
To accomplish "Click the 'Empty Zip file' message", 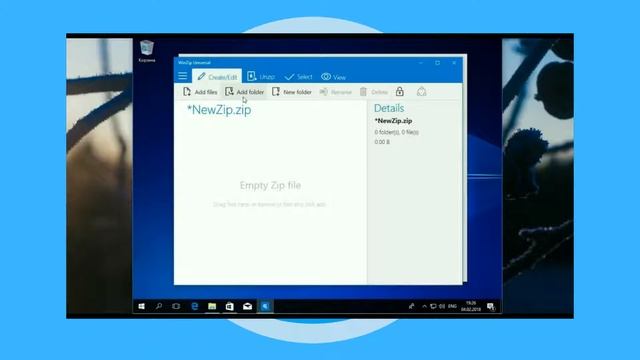I will [270, 185].
